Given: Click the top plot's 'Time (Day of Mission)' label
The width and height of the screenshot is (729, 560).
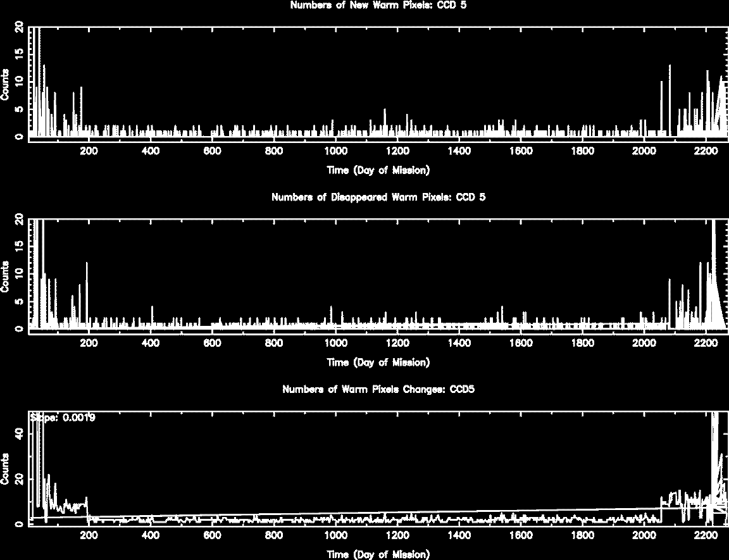Looking at the screenshot, I should [378, 170].
